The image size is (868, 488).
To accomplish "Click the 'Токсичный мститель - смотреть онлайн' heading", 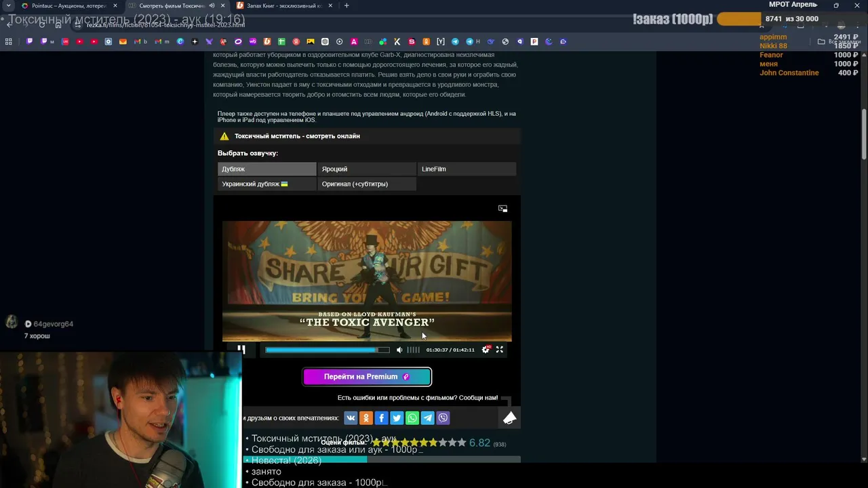I will coord(297,136).
